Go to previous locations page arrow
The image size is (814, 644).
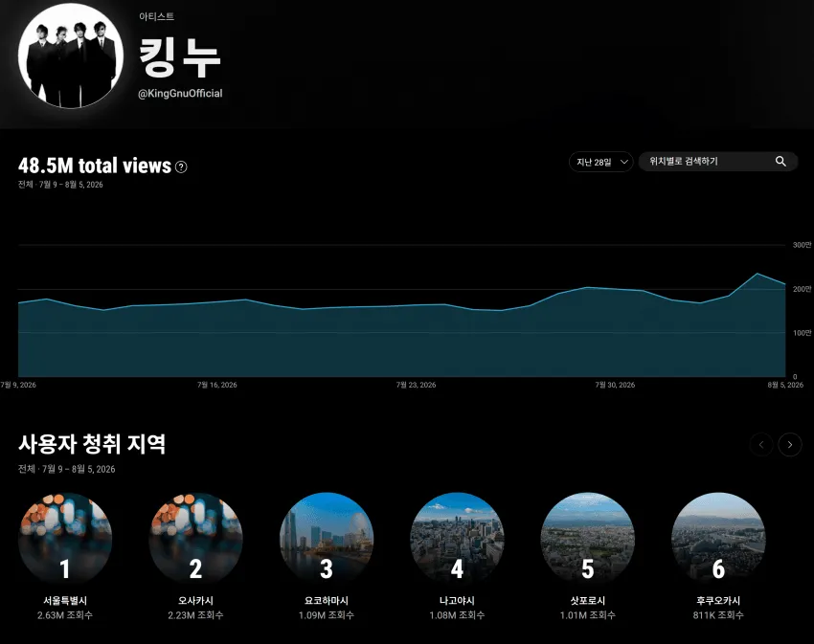pos(761,444)
